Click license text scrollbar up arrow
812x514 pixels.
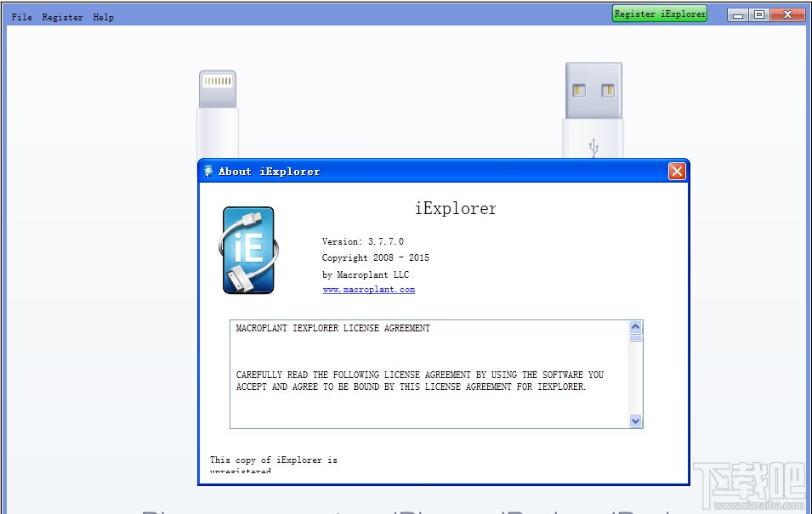click(636, 327)
